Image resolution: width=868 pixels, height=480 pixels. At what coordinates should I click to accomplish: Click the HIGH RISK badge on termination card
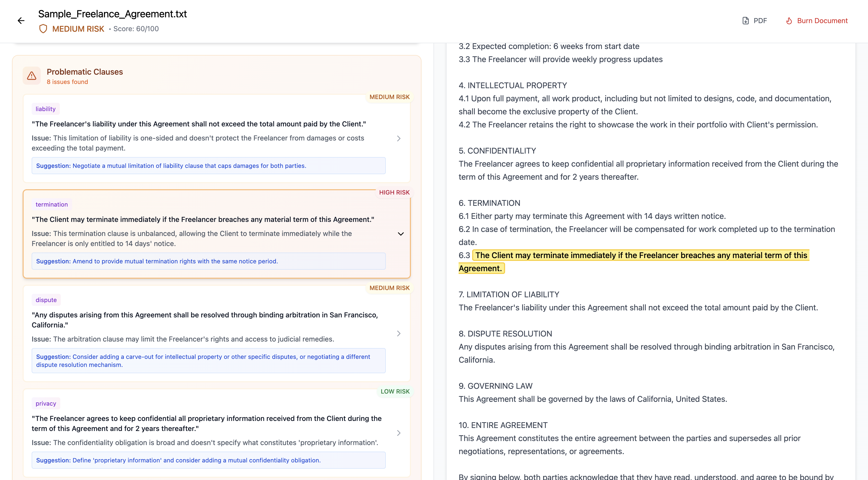[394, 192]
